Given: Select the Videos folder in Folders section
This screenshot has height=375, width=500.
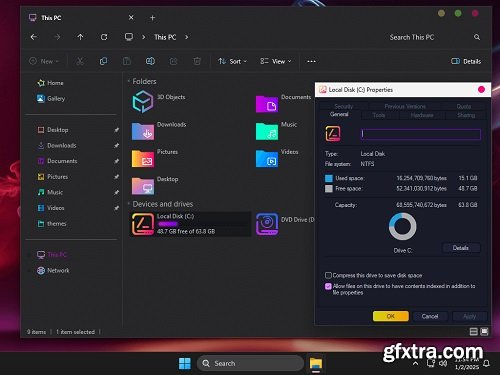Looking at the screenshot, I should click(267, 158).
